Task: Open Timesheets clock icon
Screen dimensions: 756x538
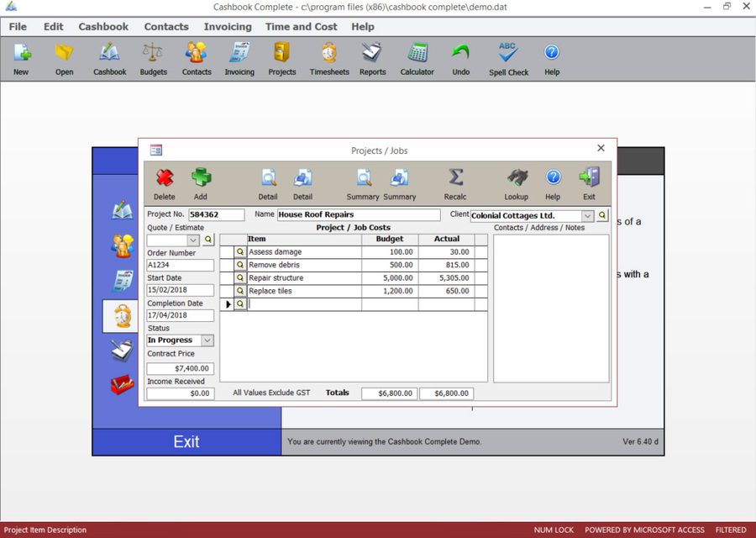Action: click(329, 53)
